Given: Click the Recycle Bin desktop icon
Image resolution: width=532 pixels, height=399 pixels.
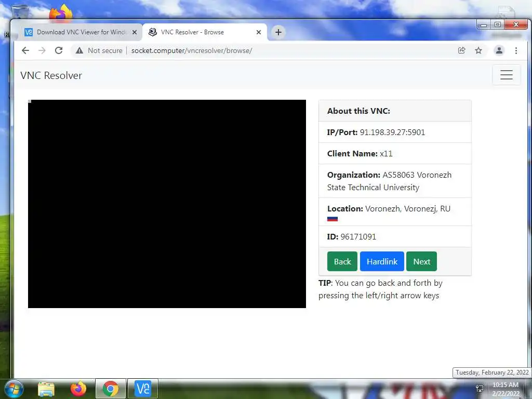Looking at the screenshot, I should point(20,11).
